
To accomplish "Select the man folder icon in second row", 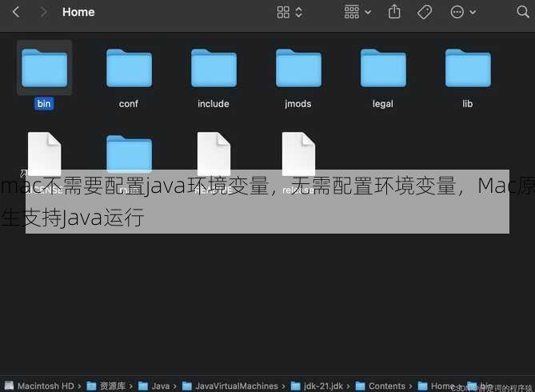I will point(129,154).
